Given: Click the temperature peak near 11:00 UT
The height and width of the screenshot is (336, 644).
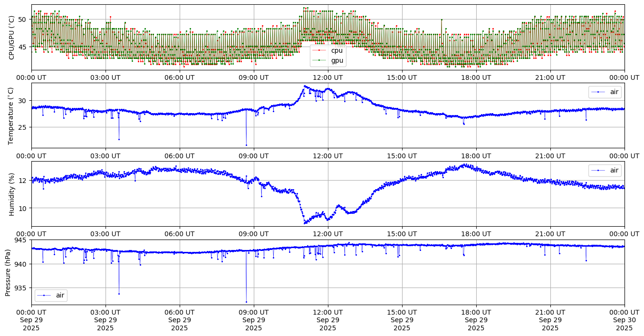Looking at the screenshot, I should coord(305,86).
